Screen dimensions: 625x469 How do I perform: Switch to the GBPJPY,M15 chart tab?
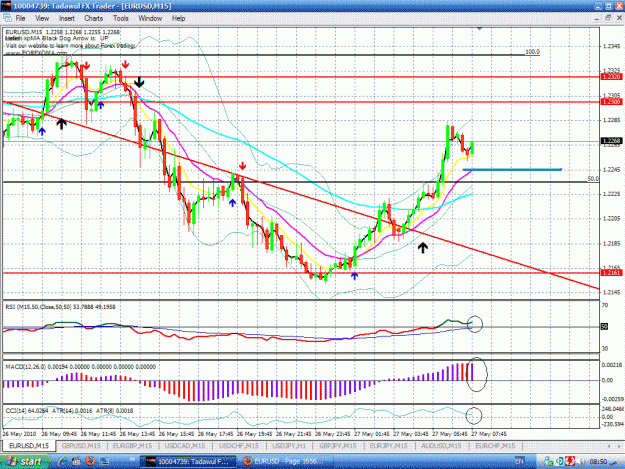click(337, 445)
